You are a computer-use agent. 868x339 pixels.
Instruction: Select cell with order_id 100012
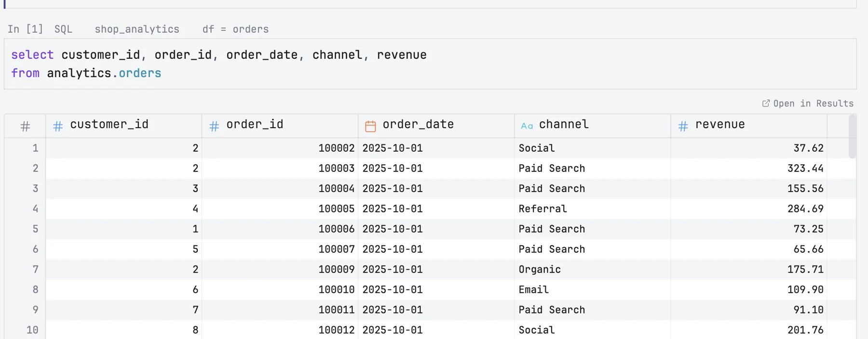coord(280,330)
